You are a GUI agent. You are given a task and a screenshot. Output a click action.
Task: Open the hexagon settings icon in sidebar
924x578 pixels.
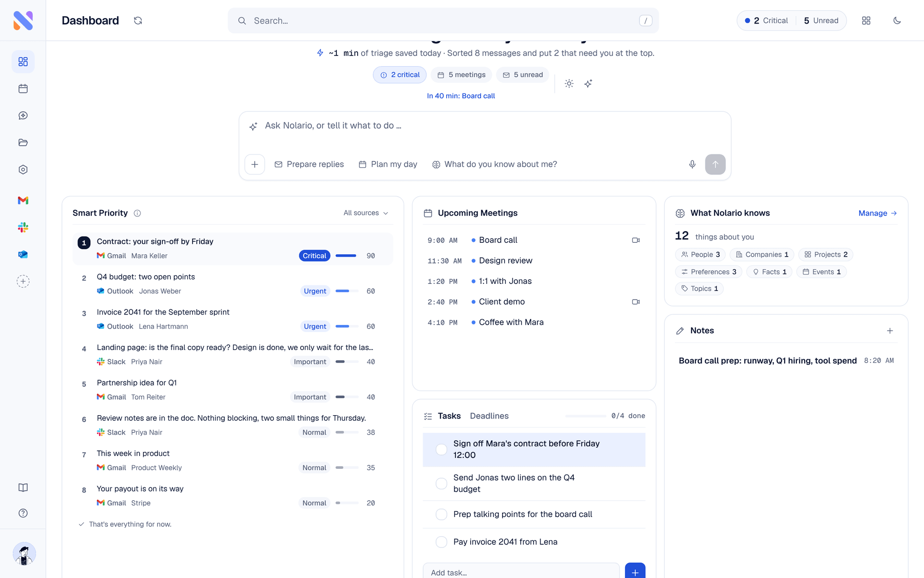click(x=23, y=170)
